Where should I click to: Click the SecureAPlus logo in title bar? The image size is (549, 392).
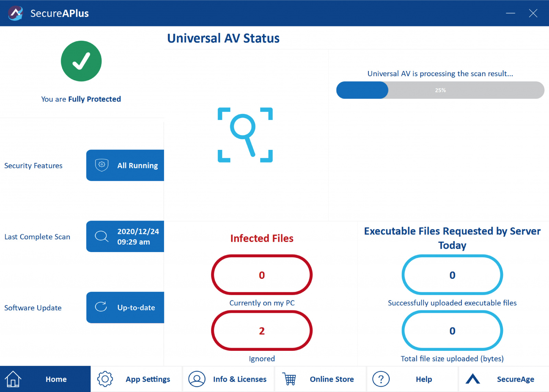click(x=15, y=13)
